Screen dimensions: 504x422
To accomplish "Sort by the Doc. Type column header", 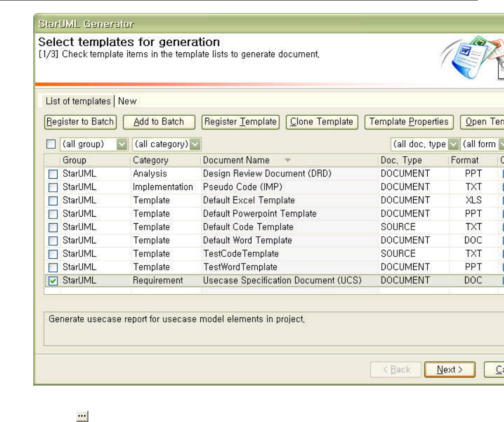I will pos(414,160).
